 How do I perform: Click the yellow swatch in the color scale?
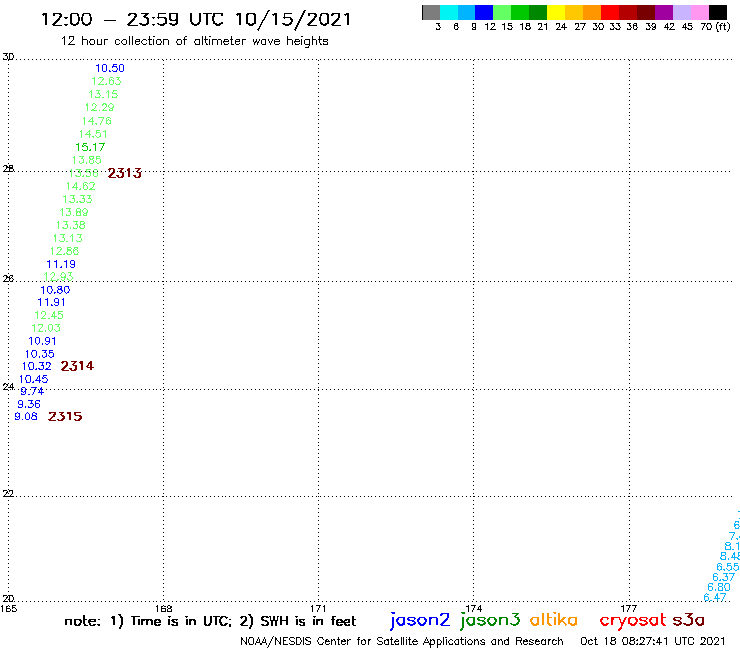(x=556, y=12)
